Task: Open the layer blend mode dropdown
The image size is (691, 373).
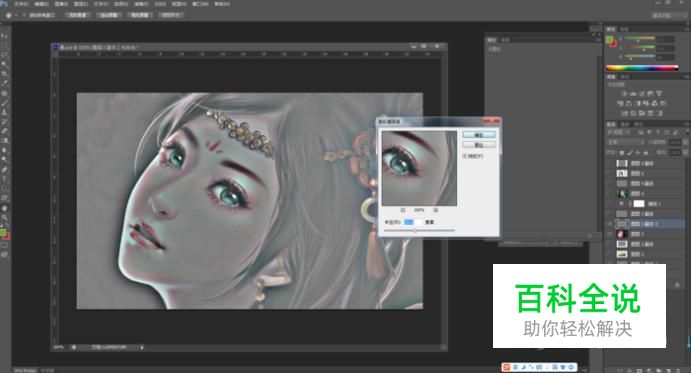Action: point(625,142)
